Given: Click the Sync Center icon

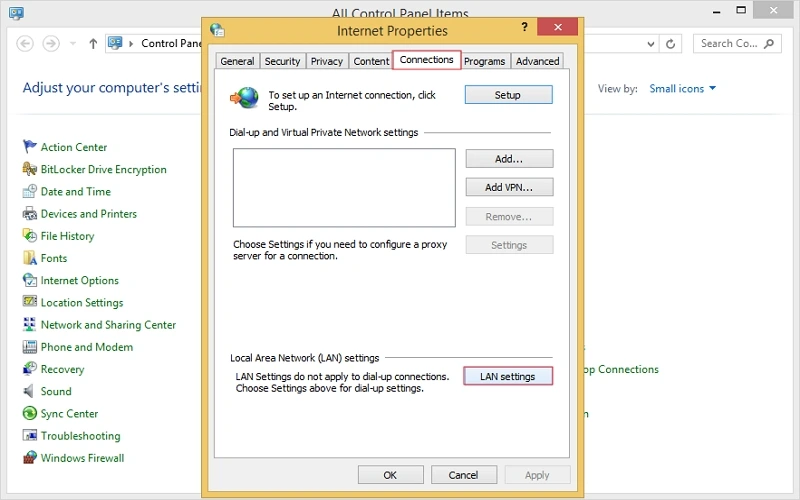Looking at the screenshot, I should point(30,413).
